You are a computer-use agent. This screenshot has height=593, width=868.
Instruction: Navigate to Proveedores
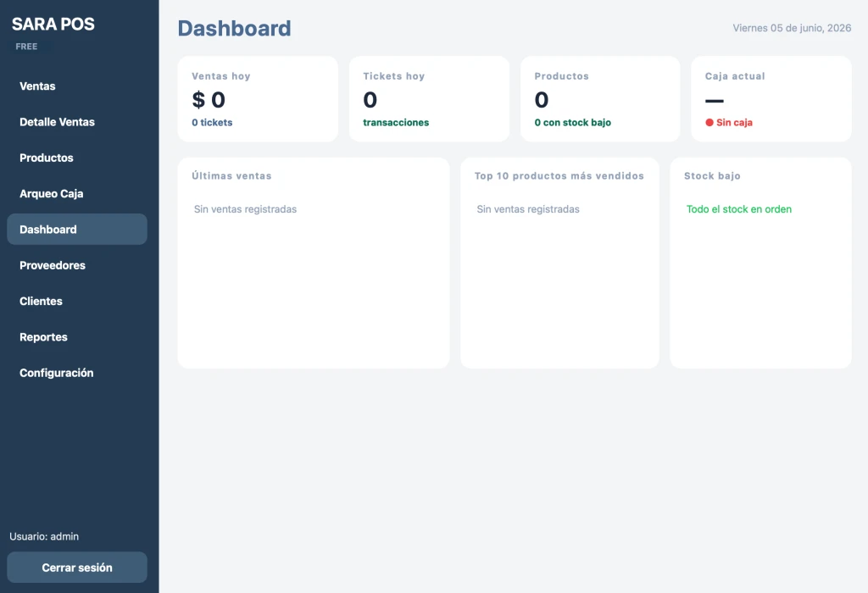click(x=77, y=265)
